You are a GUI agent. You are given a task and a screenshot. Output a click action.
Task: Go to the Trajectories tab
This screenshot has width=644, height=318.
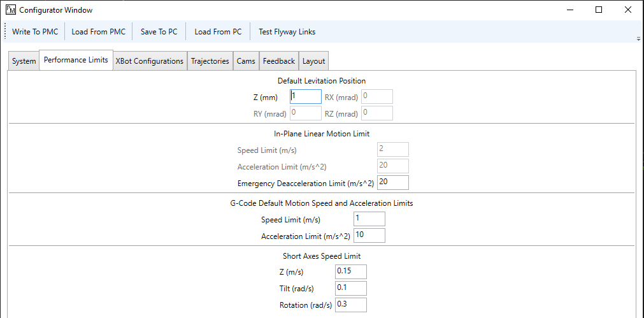[210, 61]
